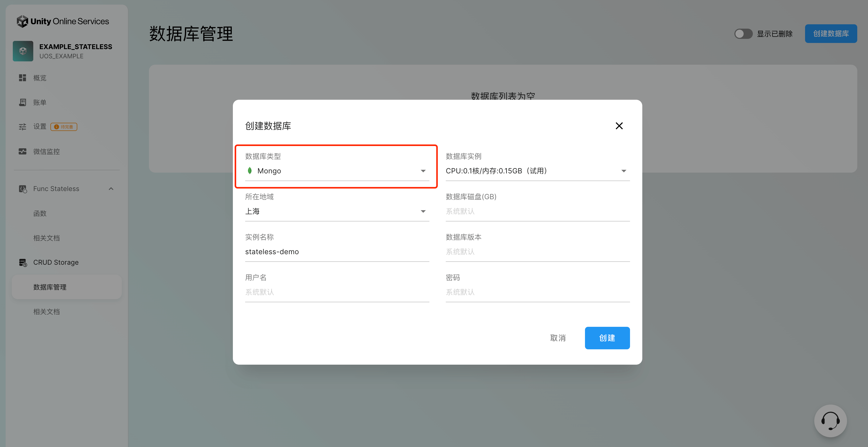Click the 取消 button
Viewport: 868px width, 447px height.
pos(558,338)
